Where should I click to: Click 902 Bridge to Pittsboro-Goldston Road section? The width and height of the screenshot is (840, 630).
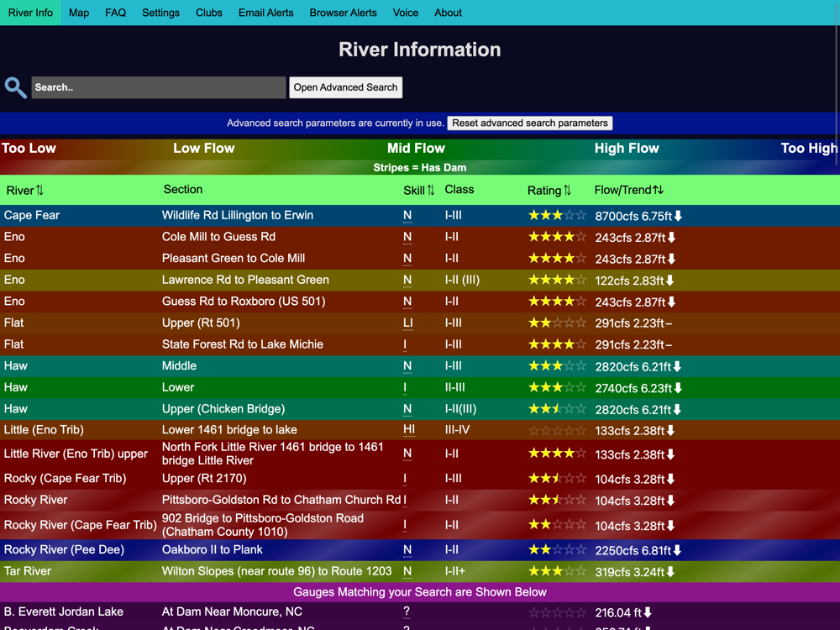(262, 525)
